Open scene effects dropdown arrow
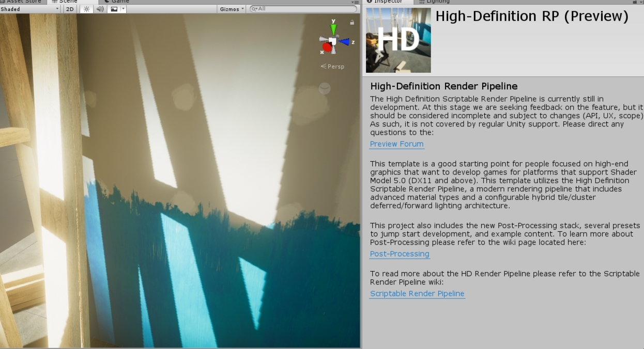The height and width of the screenshot is (349, 644). coord(123,9)
